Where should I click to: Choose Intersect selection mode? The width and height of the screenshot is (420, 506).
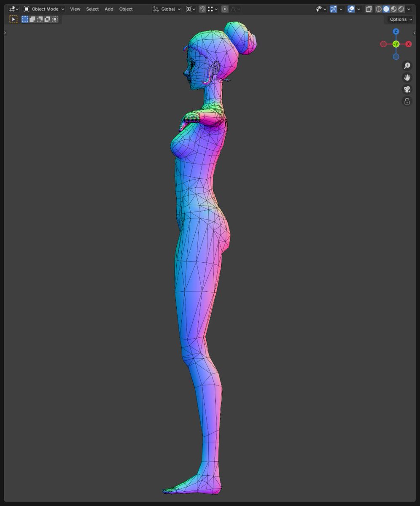point(55,19)
